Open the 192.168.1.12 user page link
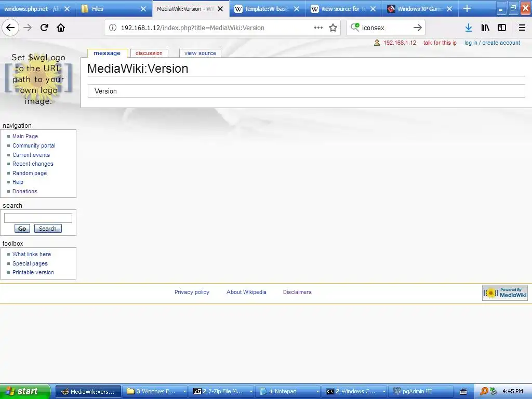The image size is (532, 399). pyautogui.click(x=400, y=43)
